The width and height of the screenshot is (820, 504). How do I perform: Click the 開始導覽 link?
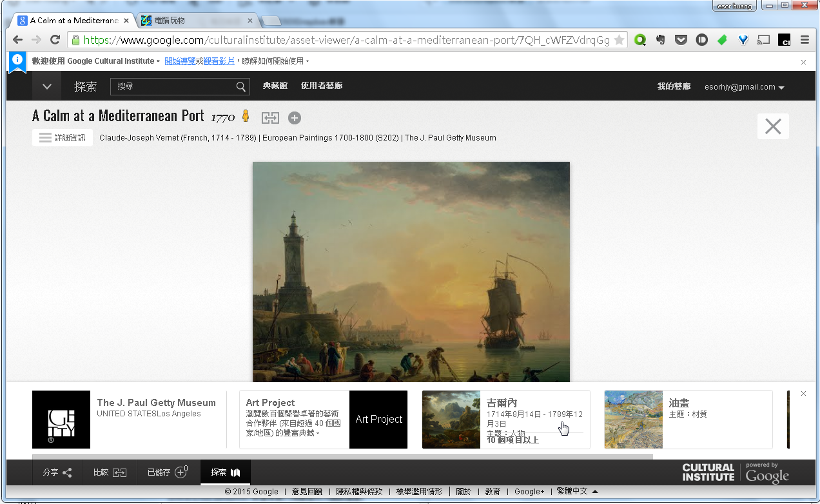tap(180, 61)
